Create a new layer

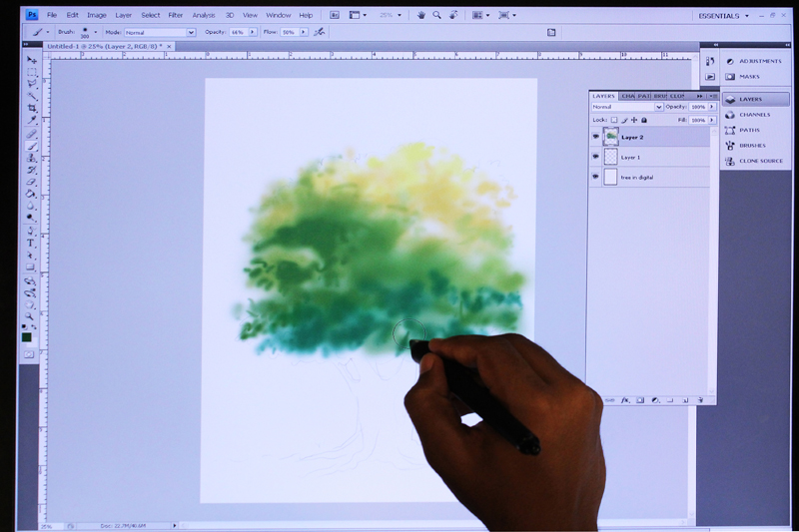tap(685, 400)
